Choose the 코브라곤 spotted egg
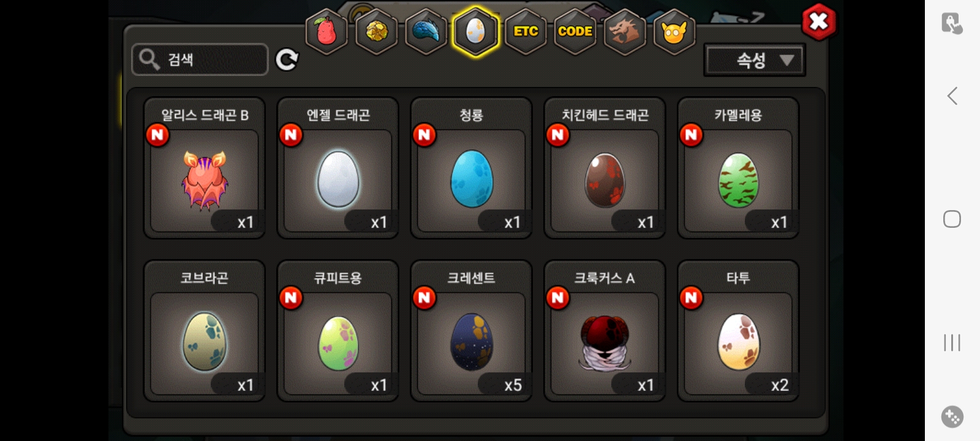The width and height of the screenshot is (980, 441). (x=205, y=331)
